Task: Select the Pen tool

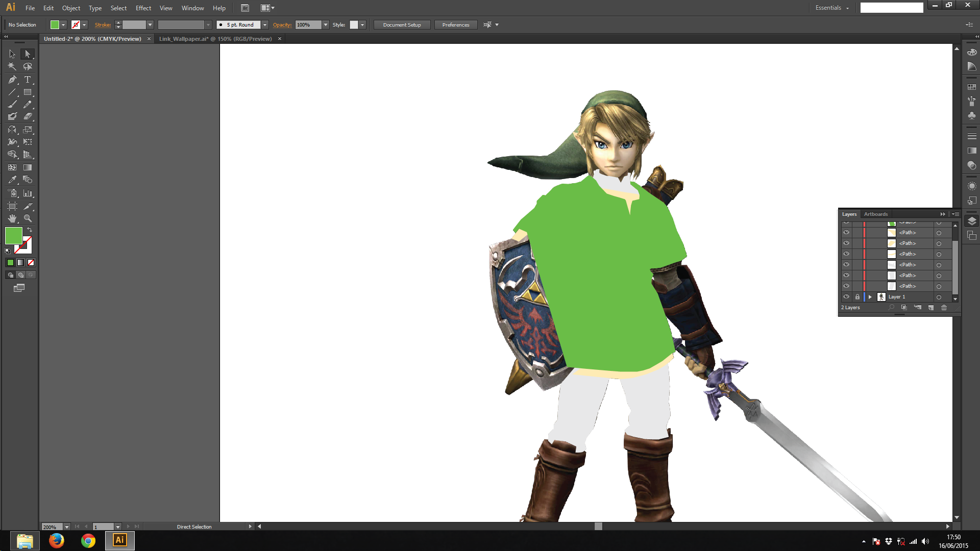Action: pos(12,80)
